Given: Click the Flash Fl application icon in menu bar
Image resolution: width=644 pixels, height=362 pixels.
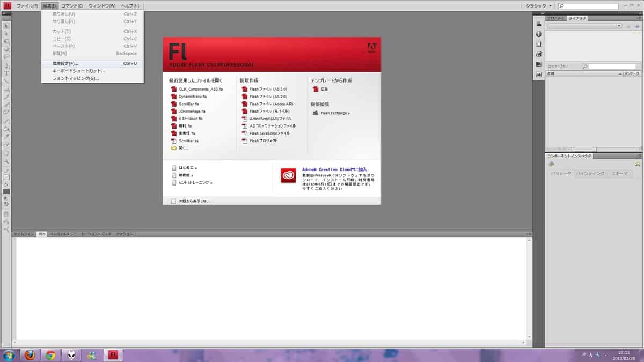Looking at the screenshot, I should 7,5.
